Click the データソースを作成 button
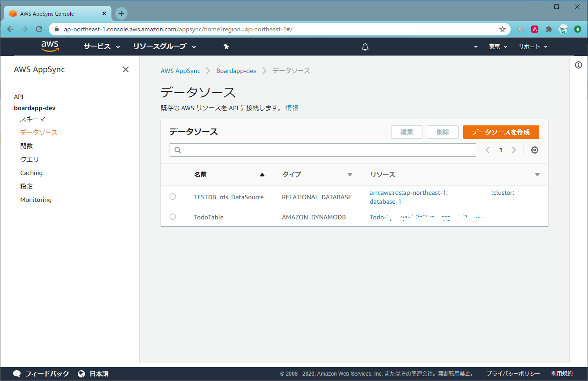Screen dimensions: 588x381 [501, 132]
